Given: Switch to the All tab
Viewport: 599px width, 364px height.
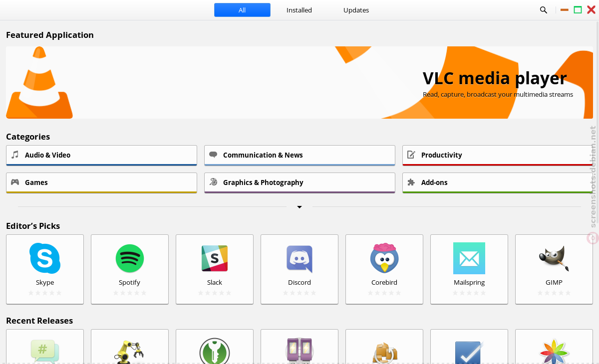Looking at the screenshot, I should pos(242,10).
